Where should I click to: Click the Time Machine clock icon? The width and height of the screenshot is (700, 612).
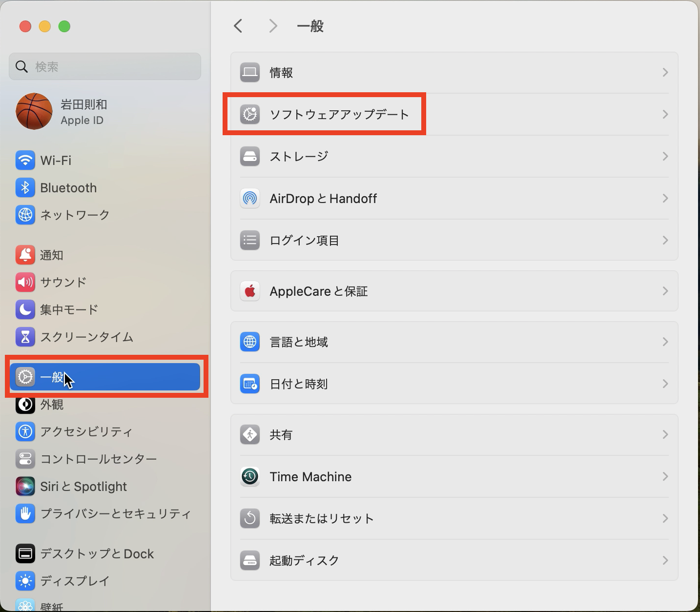click(250, 476)
